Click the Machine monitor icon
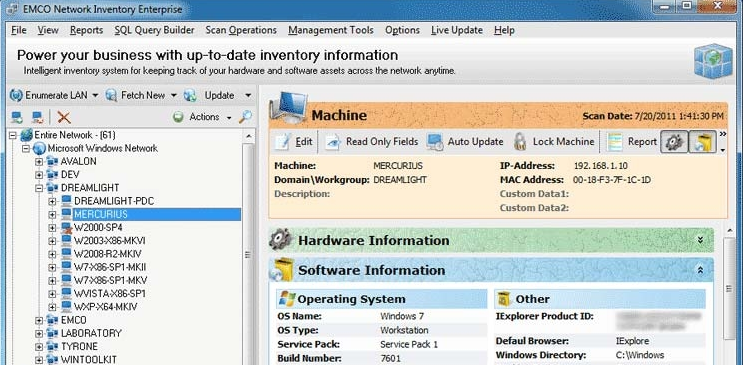 point(288,107)
